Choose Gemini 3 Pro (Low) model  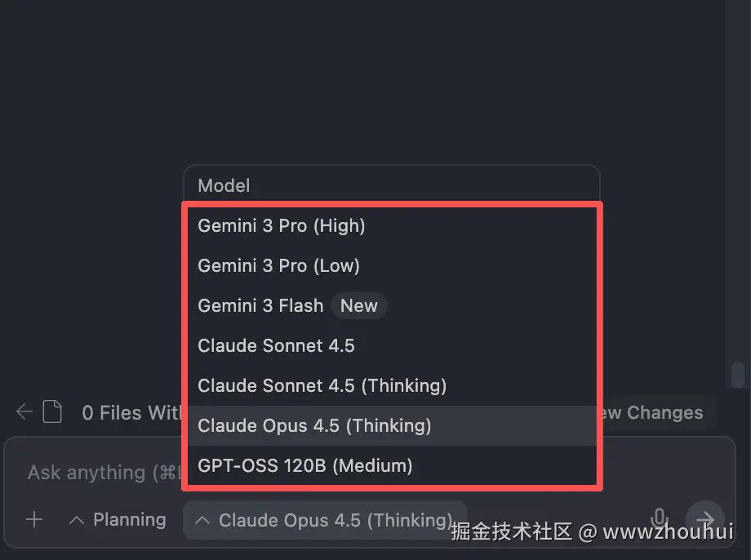click(278, 265)
